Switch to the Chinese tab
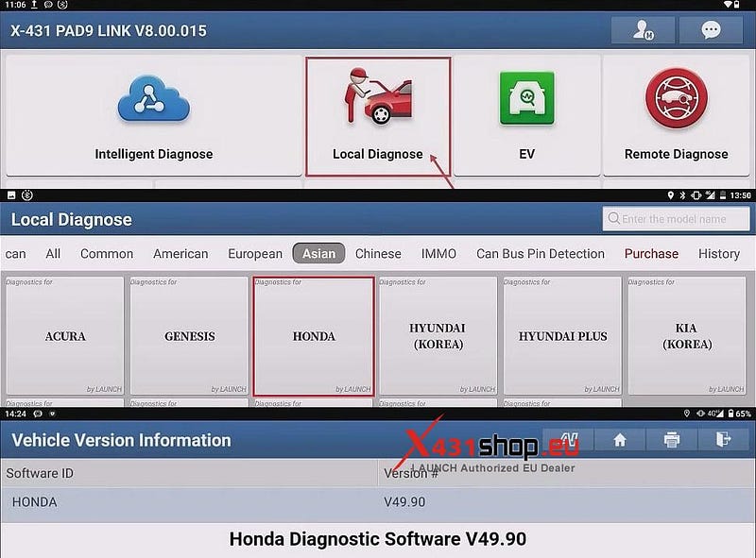The height and width of the screenshot is (558, 756). click(378, 253)
